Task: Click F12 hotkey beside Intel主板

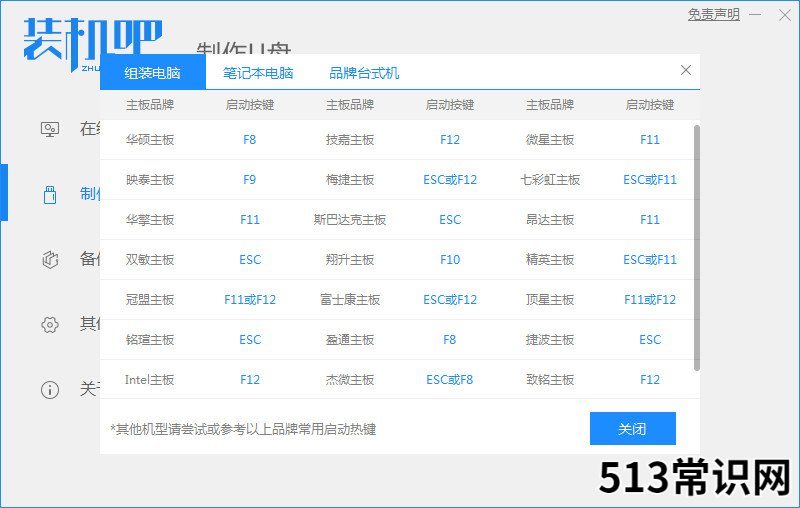Action: (x=250, y=379)
